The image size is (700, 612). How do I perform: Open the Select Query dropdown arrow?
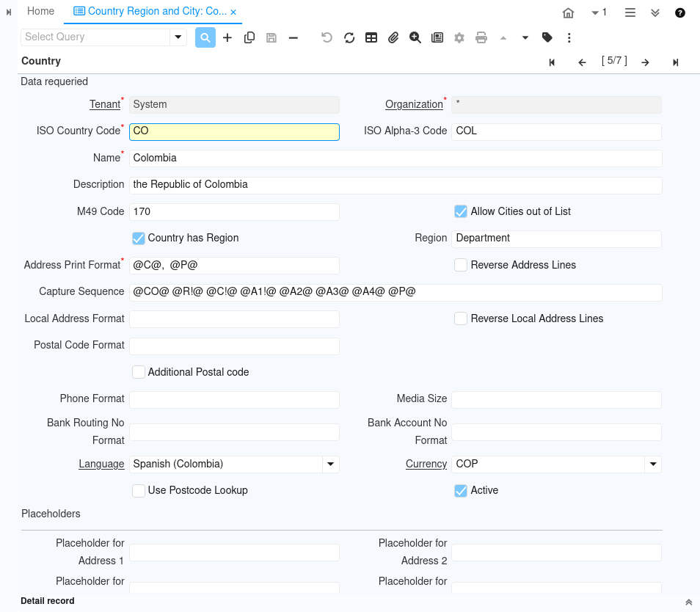[x=178, y=37]
